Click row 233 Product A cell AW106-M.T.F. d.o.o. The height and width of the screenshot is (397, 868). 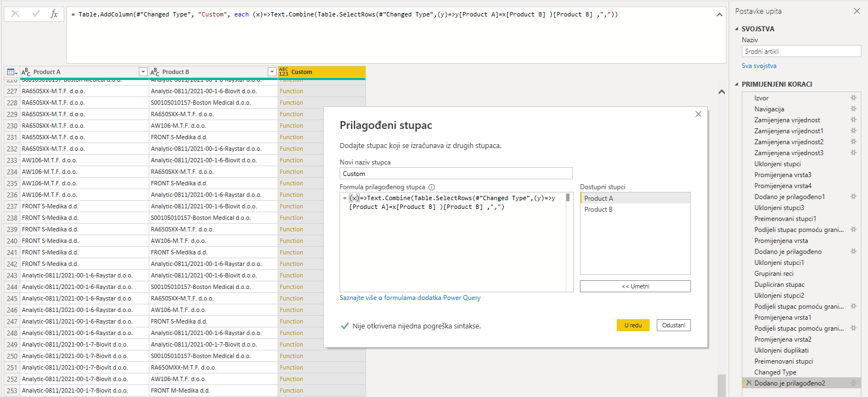[x=84, y=160]
